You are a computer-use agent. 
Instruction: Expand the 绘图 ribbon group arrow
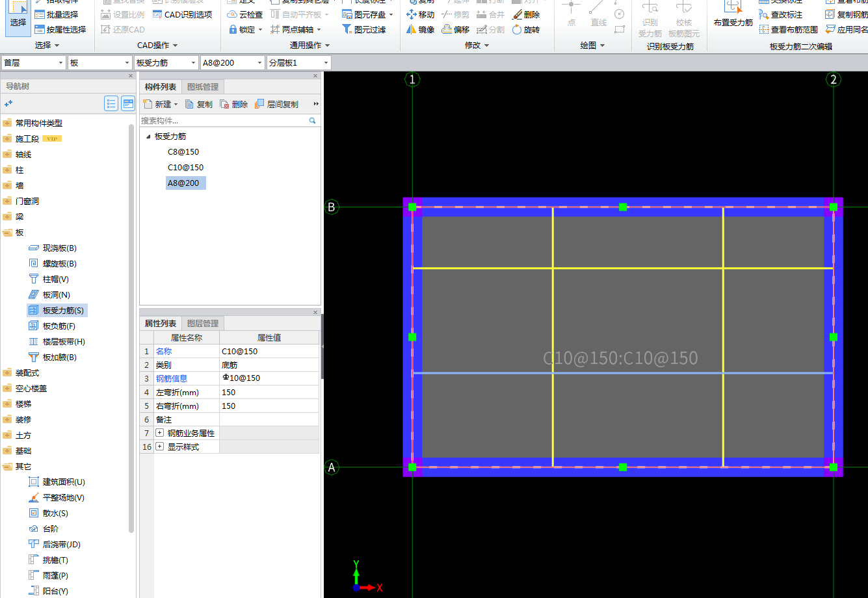(602, 45)
